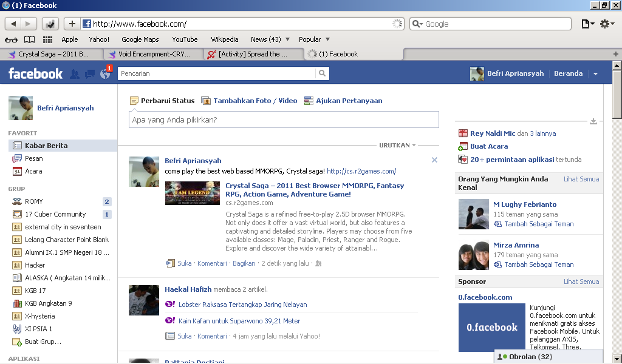
Task: Expand the URUTKAN sort dropdown
Action: [x=398, y=146]
